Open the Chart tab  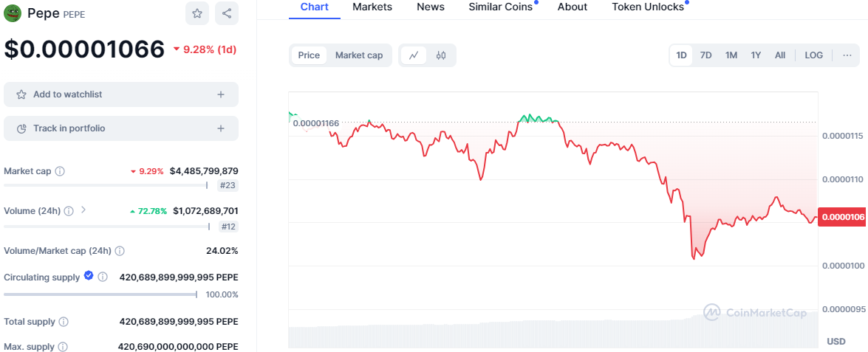click(x=315, y=7)
